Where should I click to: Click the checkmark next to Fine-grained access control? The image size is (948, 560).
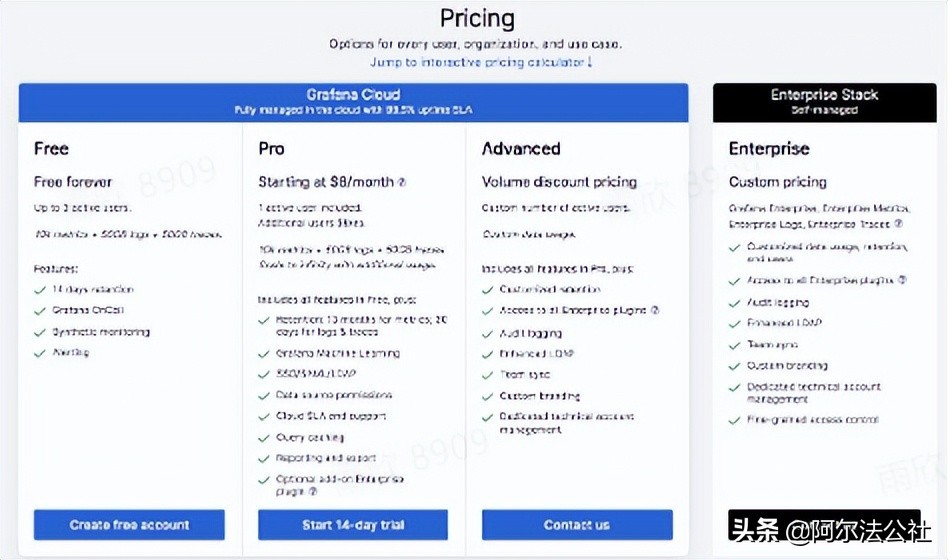point(735,420)
